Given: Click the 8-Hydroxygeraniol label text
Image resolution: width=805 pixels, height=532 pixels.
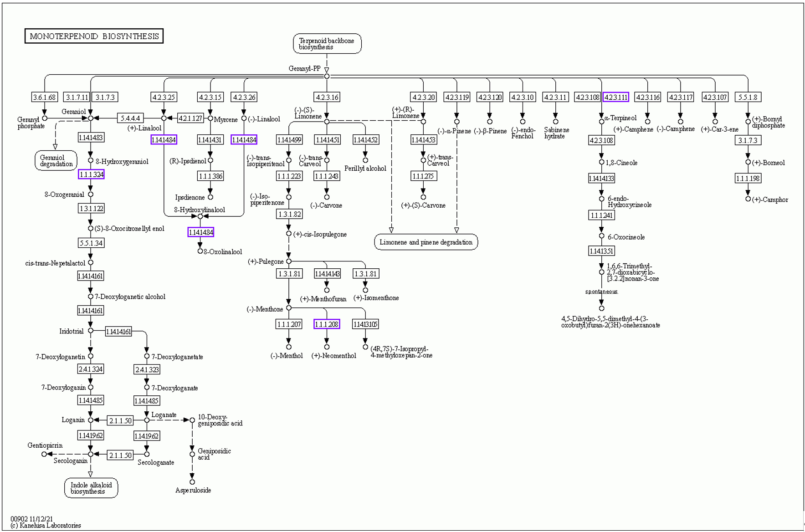Looking at the screenshot, I should pyautogui.click(x=122, y=162).
